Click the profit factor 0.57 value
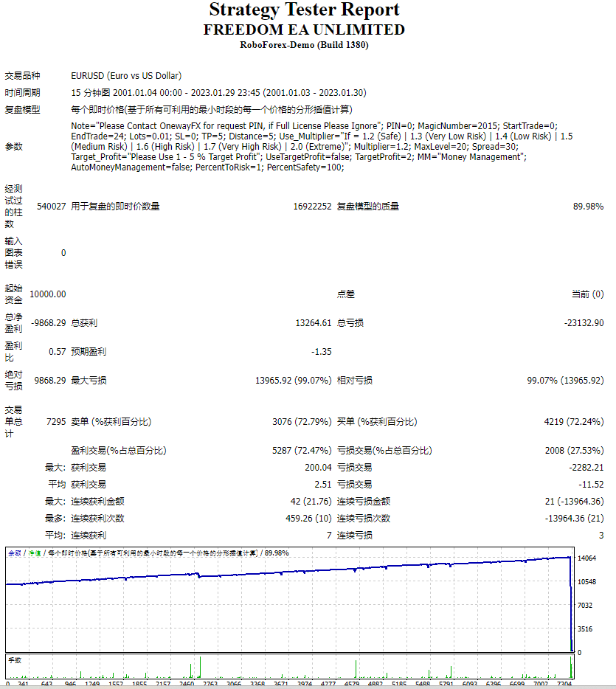 [57, 352]
